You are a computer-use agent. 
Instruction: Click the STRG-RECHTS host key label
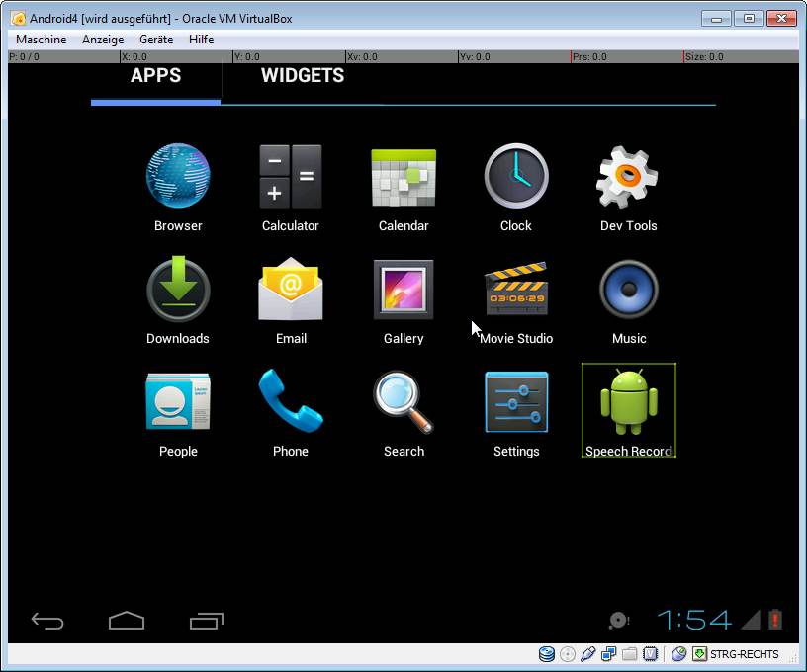pyautogui.click(x=745, y=654)
